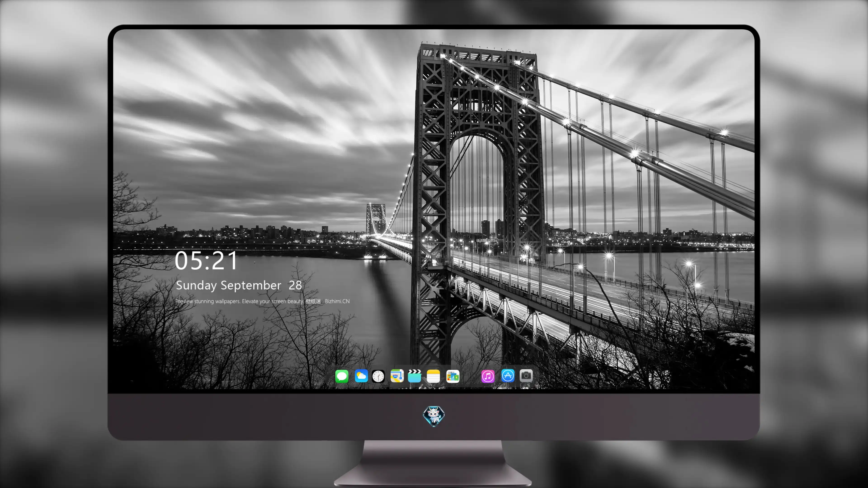Open the Camera app in the dock
This screenshot has width=868, height=488.
[526, 375]
